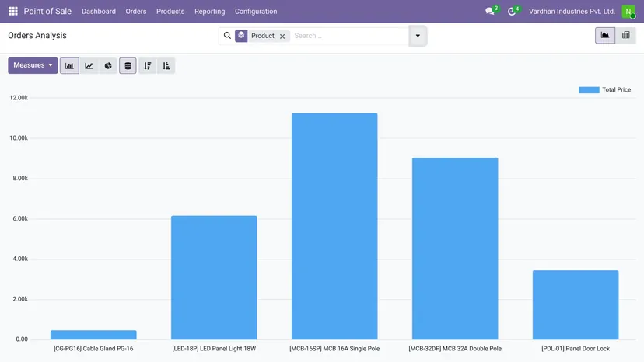This screenshot has width=644, height=362.
Task: Select line chart mode
Action: click(89, 66)
